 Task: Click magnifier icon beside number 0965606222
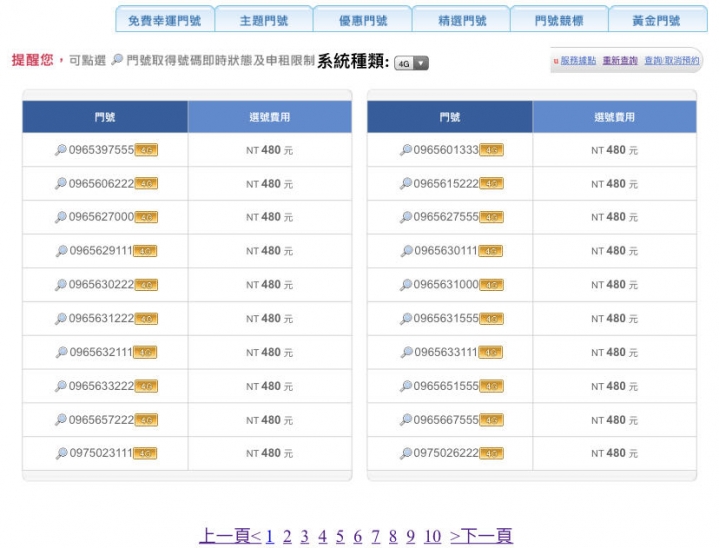click(61, 183)
